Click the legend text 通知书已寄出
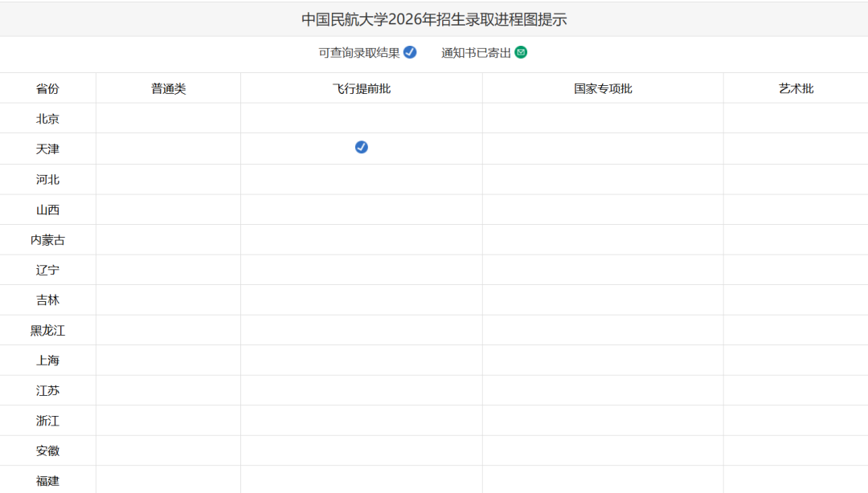 (476, 52)
